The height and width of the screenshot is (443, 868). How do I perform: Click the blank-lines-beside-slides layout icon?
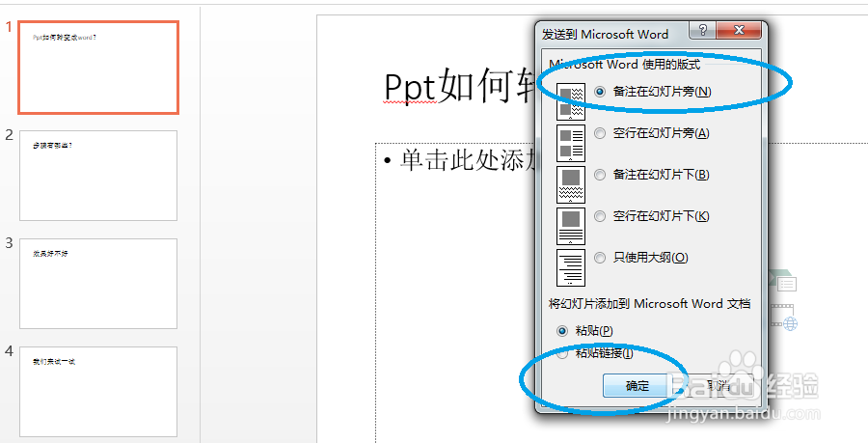[571, 143]
